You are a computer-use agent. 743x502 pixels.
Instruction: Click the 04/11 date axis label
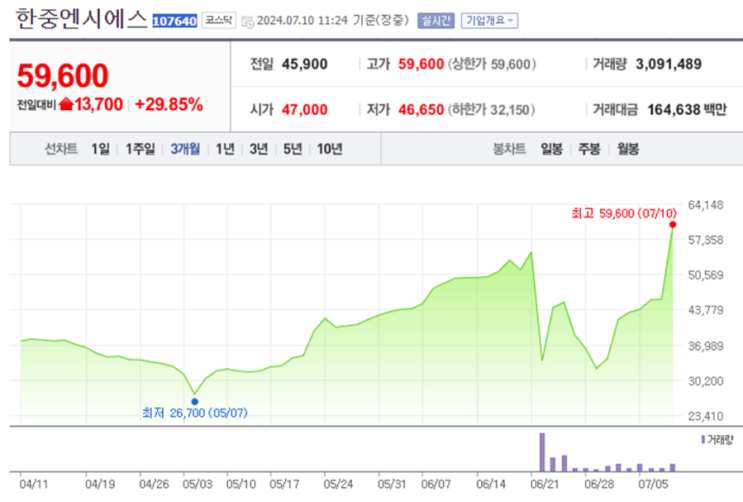tap(34, 484)
